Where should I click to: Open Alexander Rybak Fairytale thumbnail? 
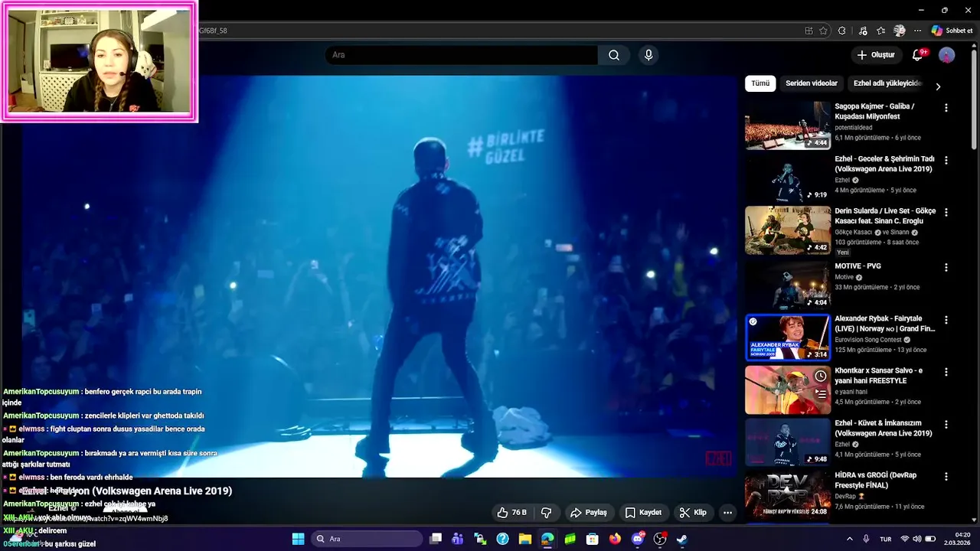point(788,337)
